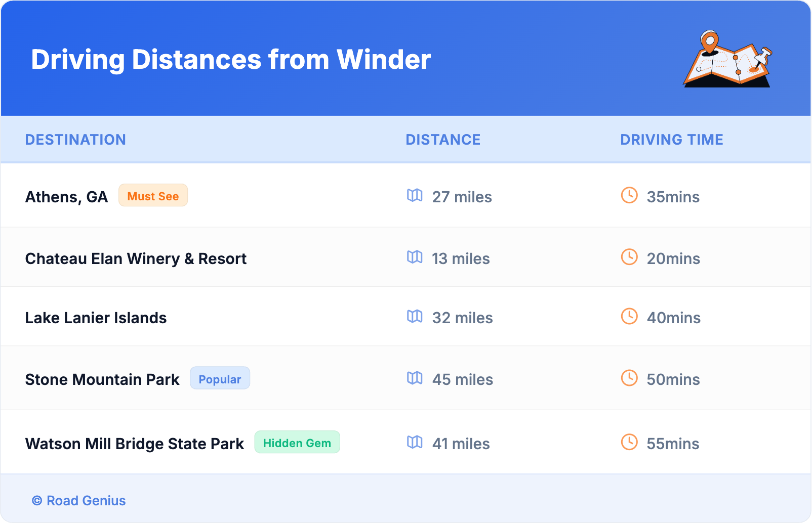The height and width of the screenshot is (523, 812).
Task: Click the Driving Time column header
Action: tap(671, 140)
